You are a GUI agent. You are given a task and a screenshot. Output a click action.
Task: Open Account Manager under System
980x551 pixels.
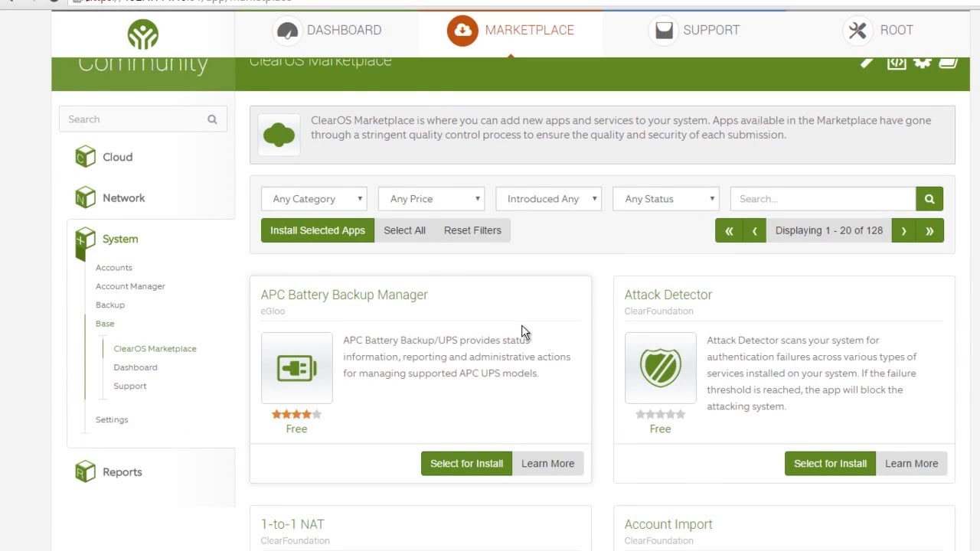130,286
